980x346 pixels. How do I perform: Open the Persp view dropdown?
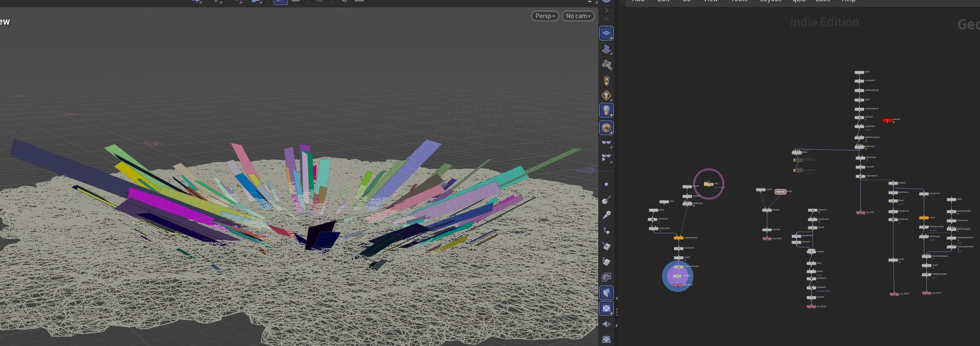545,16
